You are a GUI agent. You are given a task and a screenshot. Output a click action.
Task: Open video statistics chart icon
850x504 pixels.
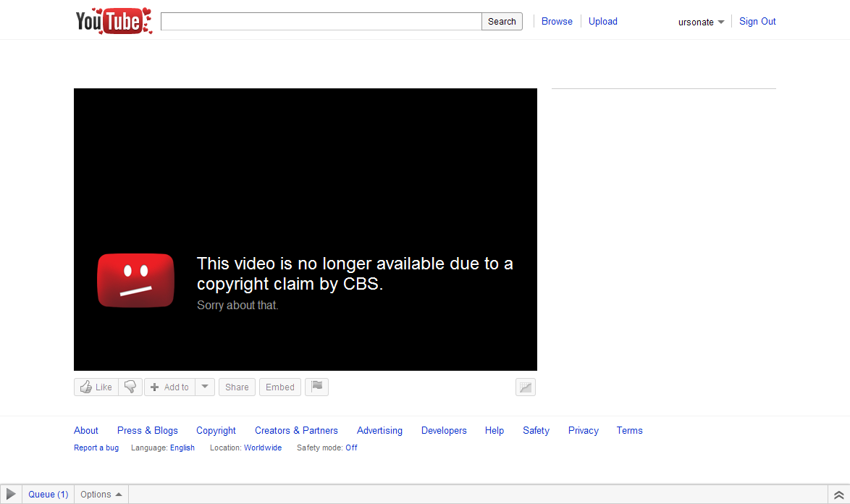(526, 387)
